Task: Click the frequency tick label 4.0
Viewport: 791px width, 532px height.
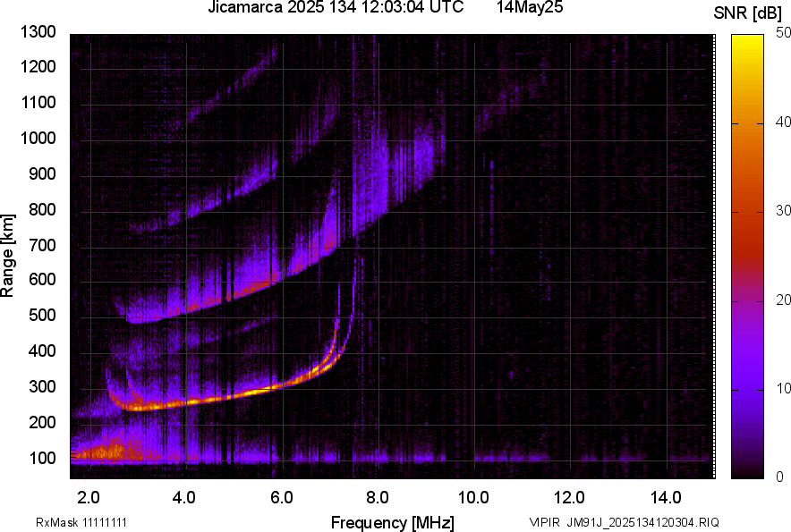Action: pyautogui.click(x=184, y=498)
